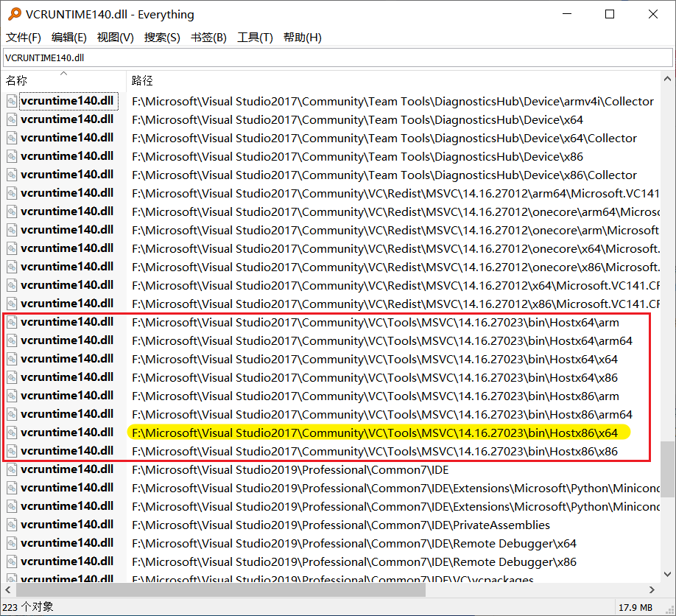Viewport: 676px width, 616px height.
Task: Click the vertical scrollbar up arrow
Action: (667, 79)
